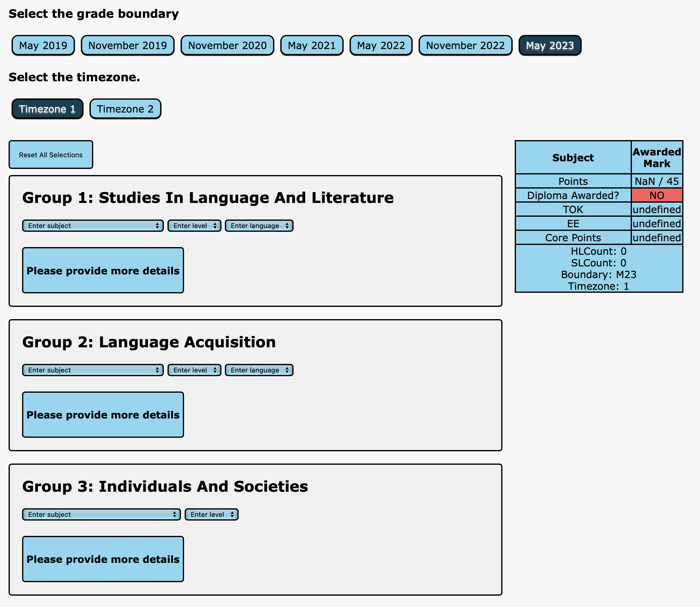The image size is (700, 607).
Task: Select the May 2021 boundary
Action: pos(312,45)
